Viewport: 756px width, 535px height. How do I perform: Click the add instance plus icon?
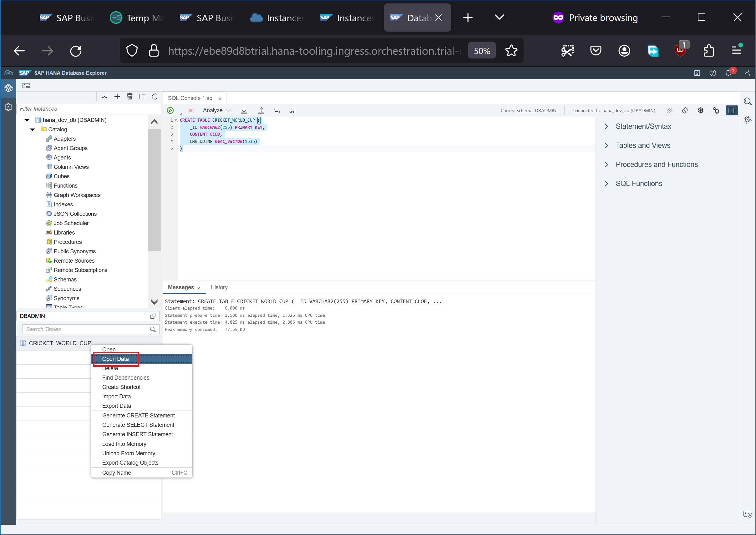click(117, 97)
